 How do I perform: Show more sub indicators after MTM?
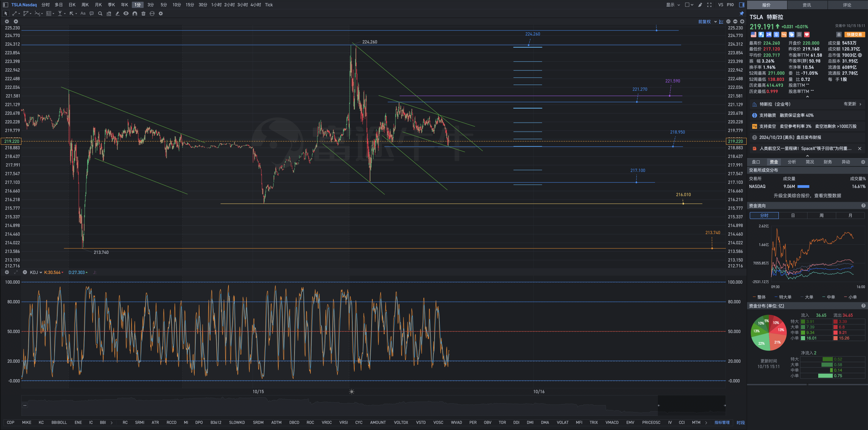pos(706,422)
